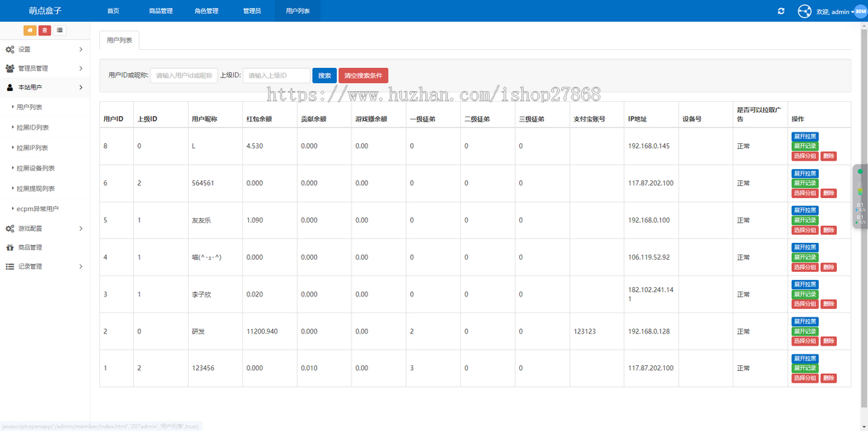The image size is (868, 431).
Task: Click the person icon beside 本站用户
Action: coord(10,88)
